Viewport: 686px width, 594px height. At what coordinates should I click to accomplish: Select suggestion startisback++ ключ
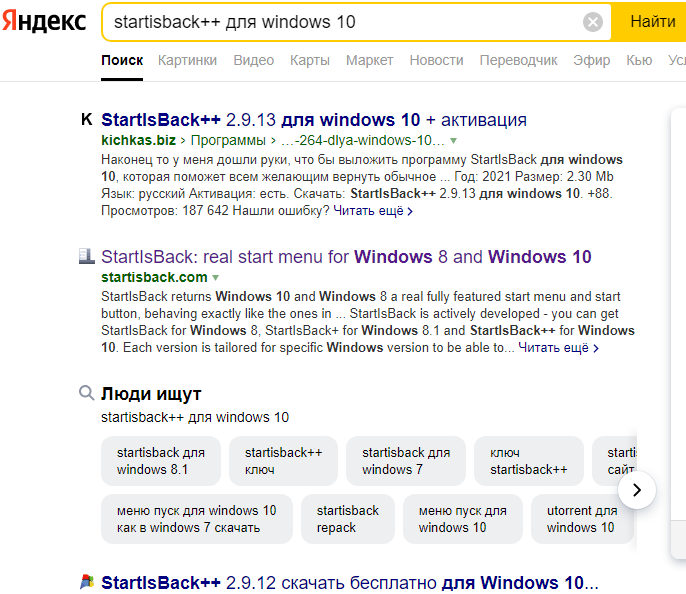point(283,461)
